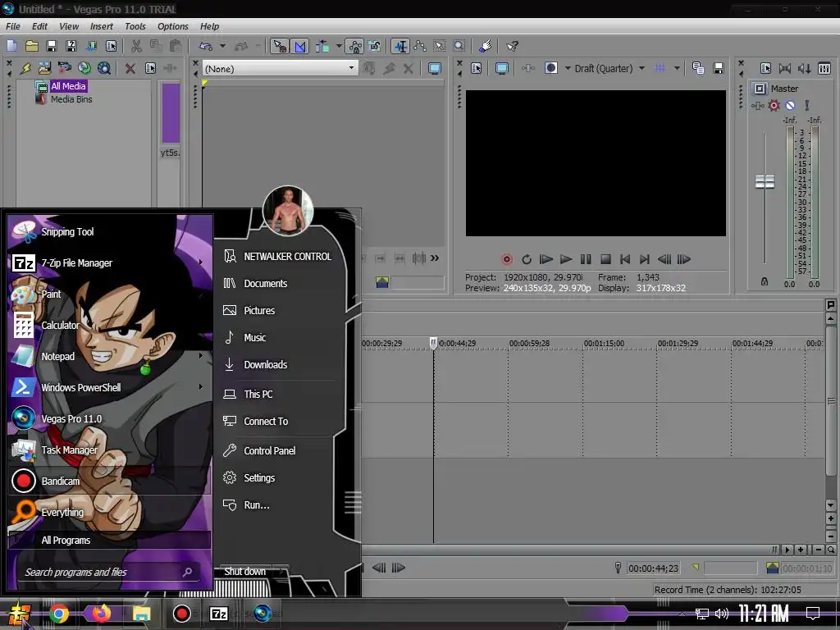This screenshot has height=630, width=840.
Task: Click the Video Output FX icon in preview
Action: pyautogui.click(x=528, y=68)
